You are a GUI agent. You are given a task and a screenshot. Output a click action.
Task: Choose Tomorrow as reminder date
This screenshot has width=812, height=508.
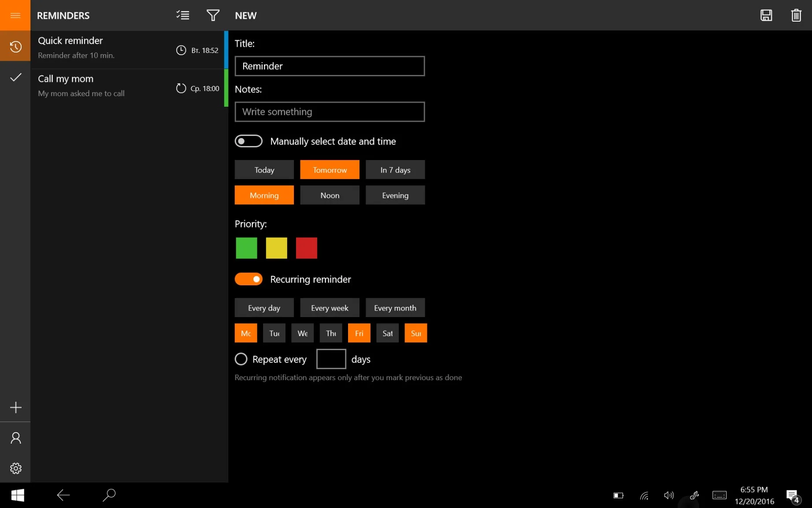coord(330,170)
